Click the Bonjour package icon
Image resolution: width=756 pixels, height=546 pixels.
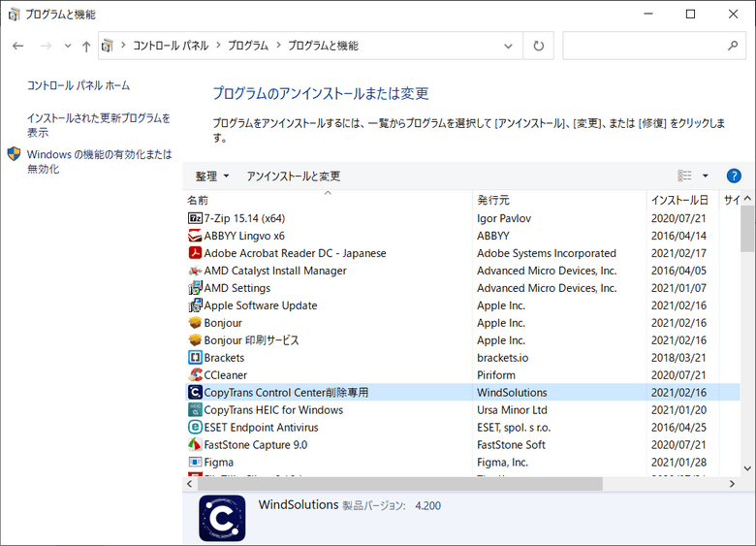pos(195,323)
